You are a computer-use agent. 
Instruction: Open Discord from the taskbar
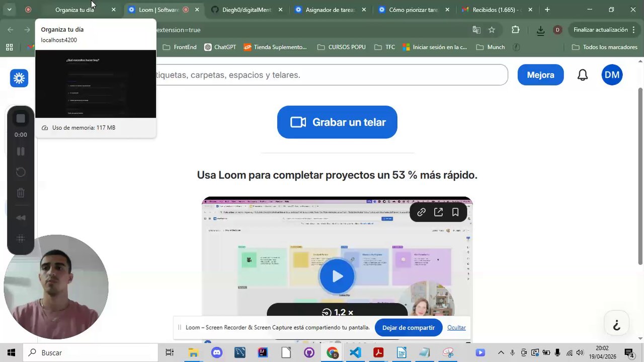tap(217, 352)
